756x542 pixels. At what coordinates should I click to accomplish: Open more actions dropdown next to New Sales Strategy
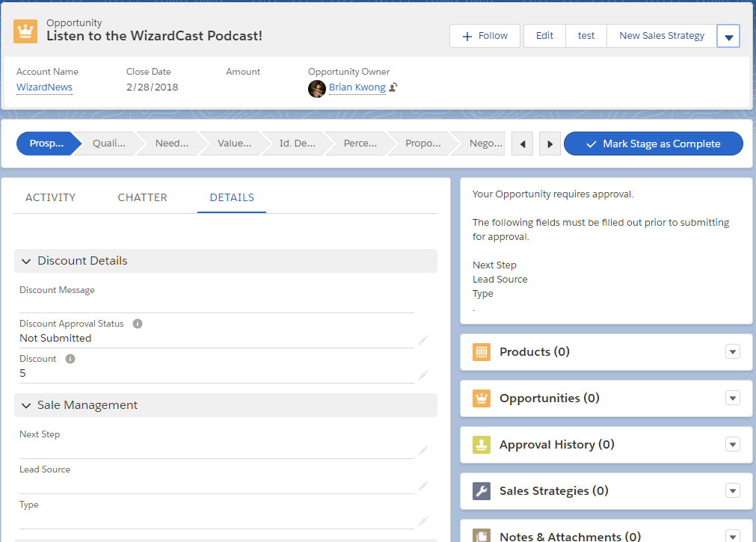[x=728, y=36]
